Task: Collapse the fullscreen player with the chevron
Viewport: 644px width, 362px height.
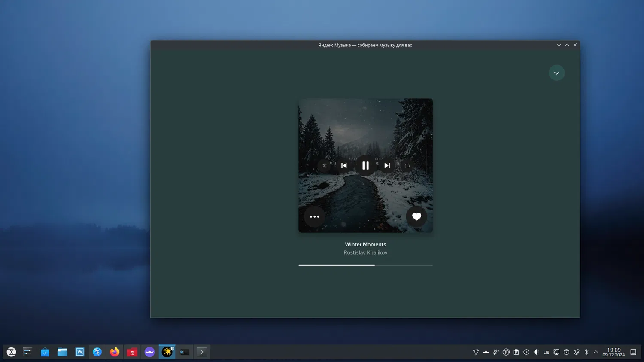Action: 556,73
